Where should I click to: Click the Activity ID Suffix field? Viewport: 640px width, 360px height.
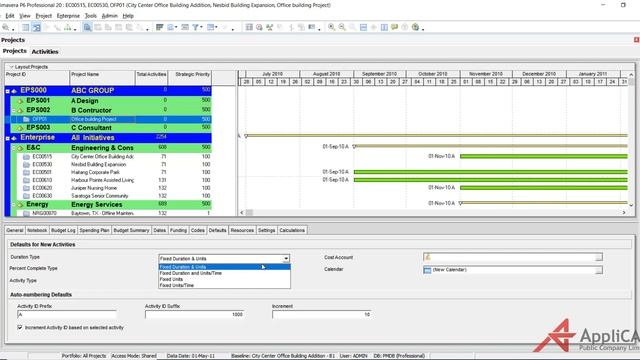195,315
